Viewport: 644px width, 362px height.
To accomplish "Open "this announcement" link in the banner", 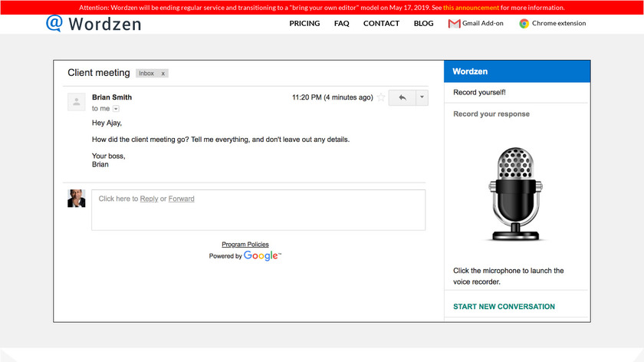I will pyautogui.click(x=471, y=8).
